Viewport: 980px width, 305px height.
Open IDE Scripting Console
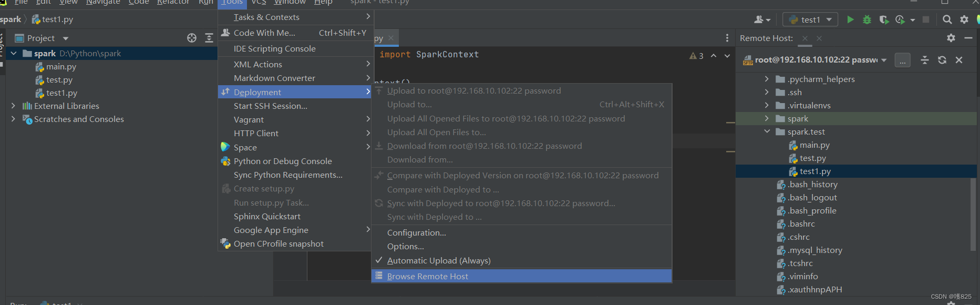(x=295, y=49)
